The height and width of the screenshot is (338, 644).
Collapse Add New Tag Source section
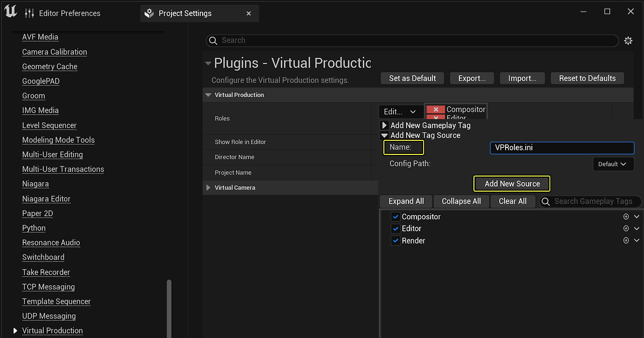(384, 135)
